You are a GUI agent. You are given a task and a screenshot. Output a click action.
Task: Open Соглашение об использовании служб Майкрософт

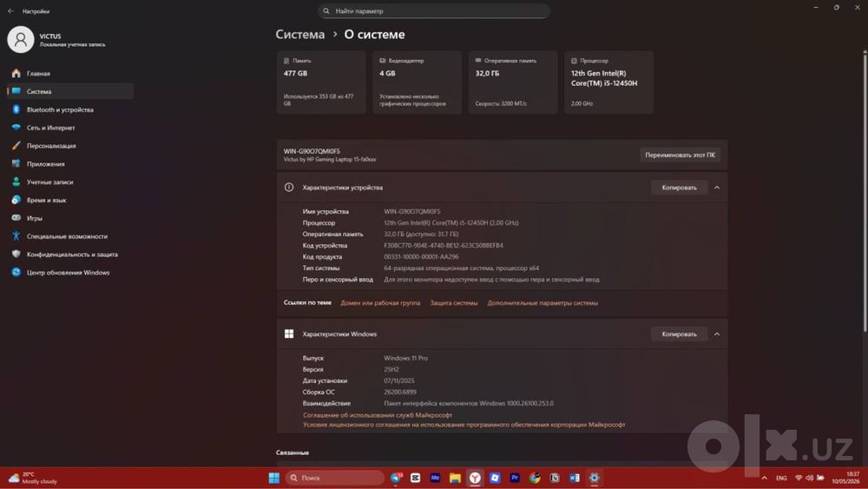coord(378,415)
